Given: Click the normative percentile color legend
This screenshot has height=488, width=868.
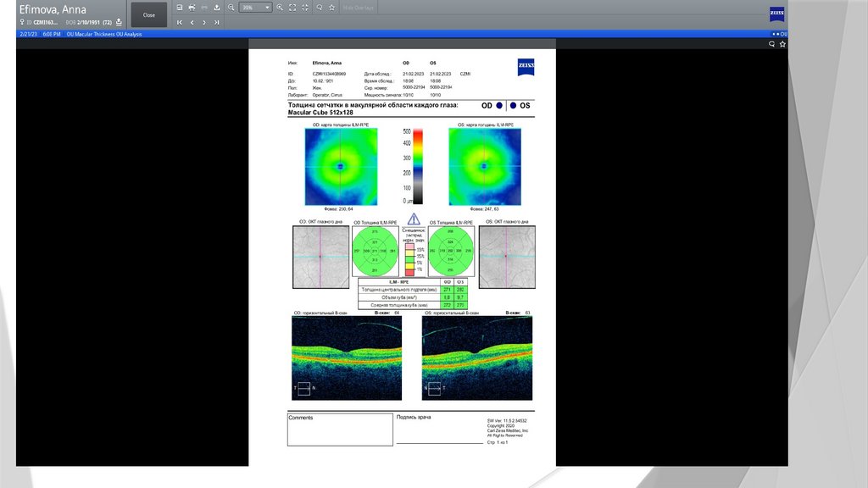Looking at the screenshot, I should tap(409, 260).
